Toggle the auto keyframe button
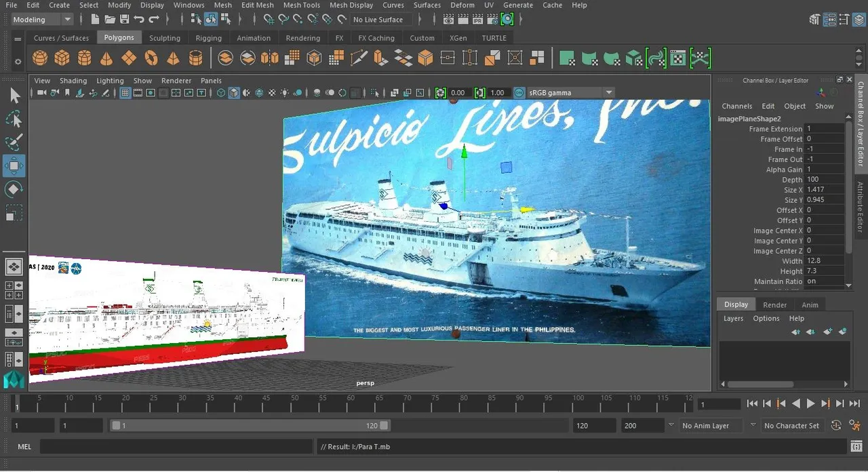Image resolution: width=868 pixels, height=472 pixels. pyautogui.click(x=836, y=426)
